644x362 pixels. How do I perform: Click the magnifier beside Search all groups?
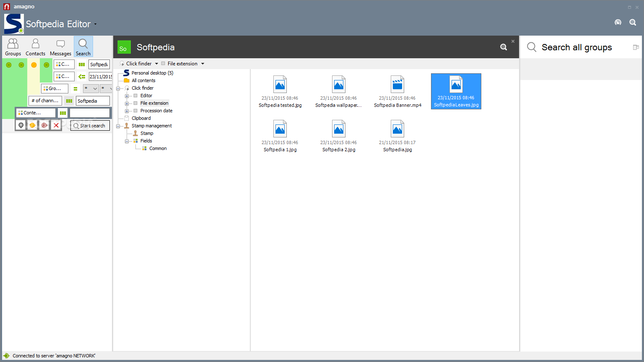pos(532,47)
